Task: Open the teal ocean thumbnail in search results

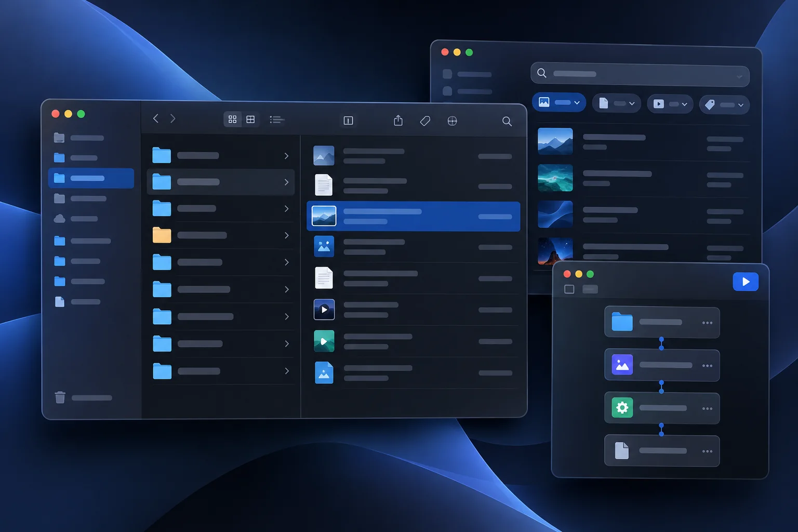Action: pyautogui.click(x=555, y=178)
